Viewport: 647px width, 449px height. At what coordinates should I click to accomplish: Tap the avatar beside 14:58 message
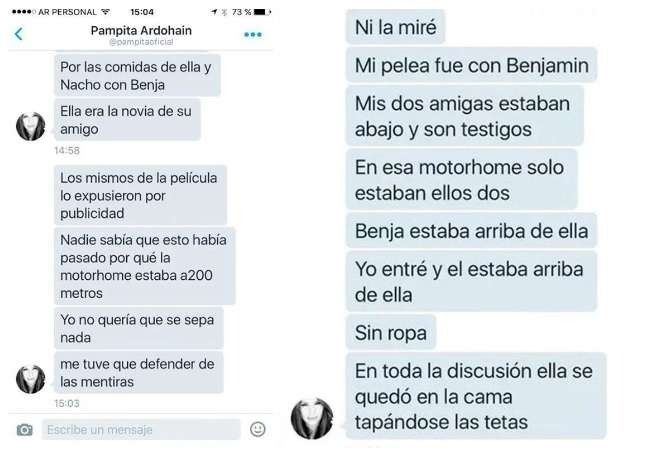(31, 126)
